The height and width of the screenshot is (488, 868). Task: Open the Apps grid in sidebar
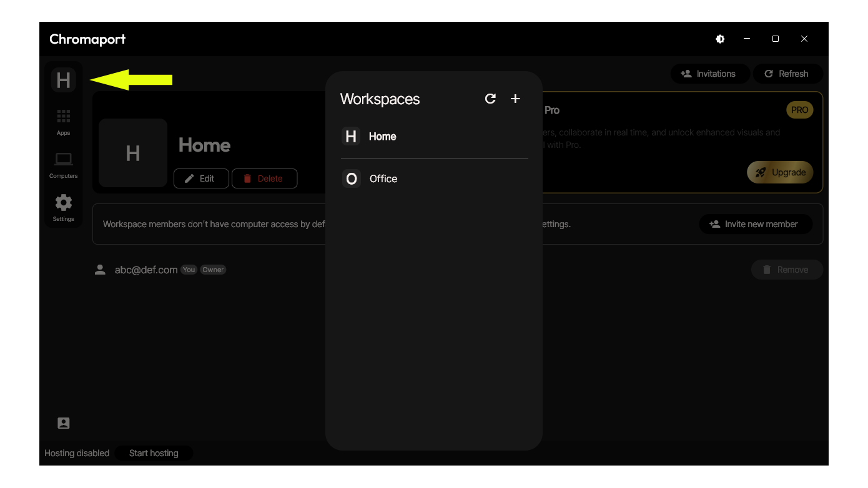[x=63, y=122]
